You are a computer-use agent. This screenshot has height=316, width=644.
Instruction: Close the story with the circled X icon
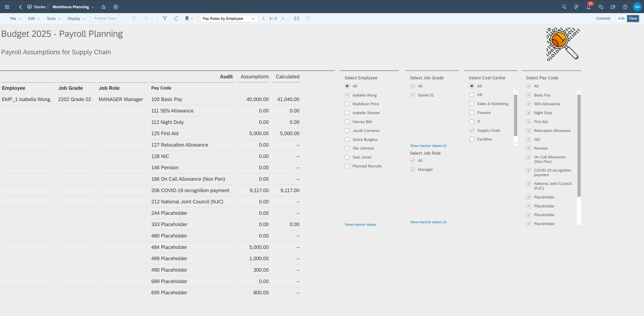pyautogui.click(x=116, y=7)
